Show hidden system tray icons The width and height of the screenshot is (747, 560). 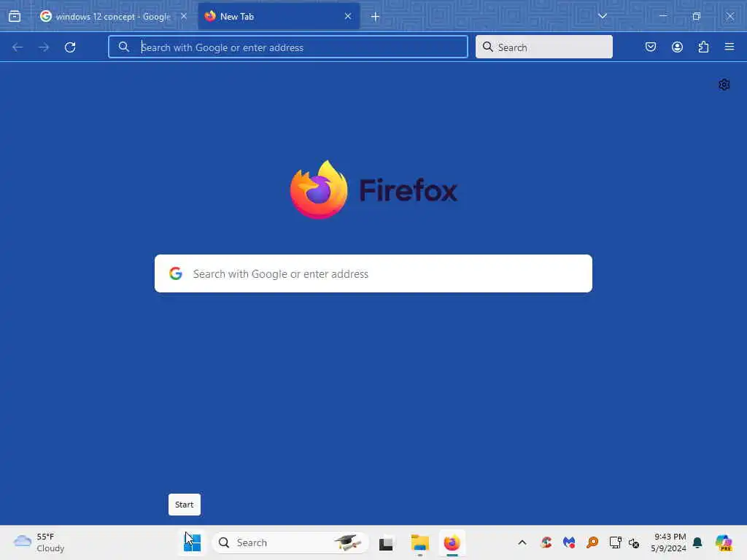point(522,542)
